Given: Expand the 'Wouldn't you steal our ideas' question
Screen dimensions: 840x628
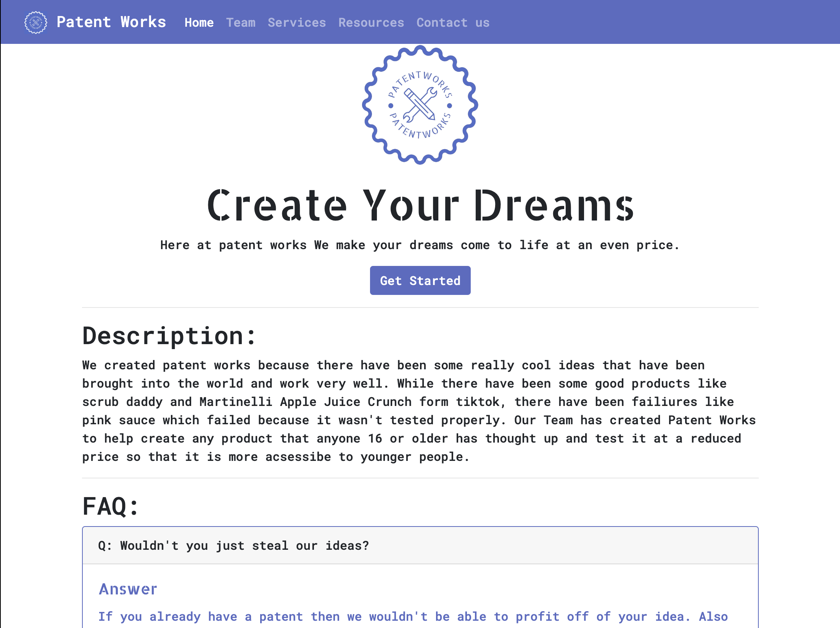Looking at the screenshot, I should pyautogui.click(x=421, y=545).
